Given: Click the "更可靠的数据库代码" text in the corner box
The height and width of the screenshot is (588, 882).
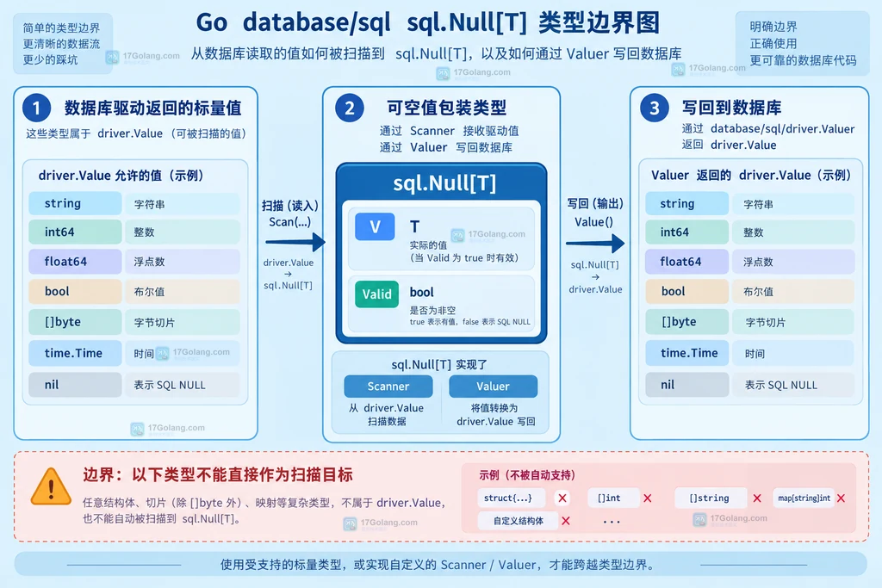Looking at the screenshot, I should (x=804, y=61).
